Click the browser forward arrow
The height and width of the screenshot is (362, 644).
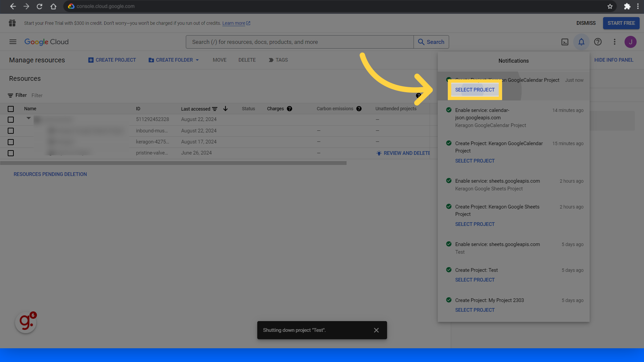pyautogui.click(x=26, y=6)
